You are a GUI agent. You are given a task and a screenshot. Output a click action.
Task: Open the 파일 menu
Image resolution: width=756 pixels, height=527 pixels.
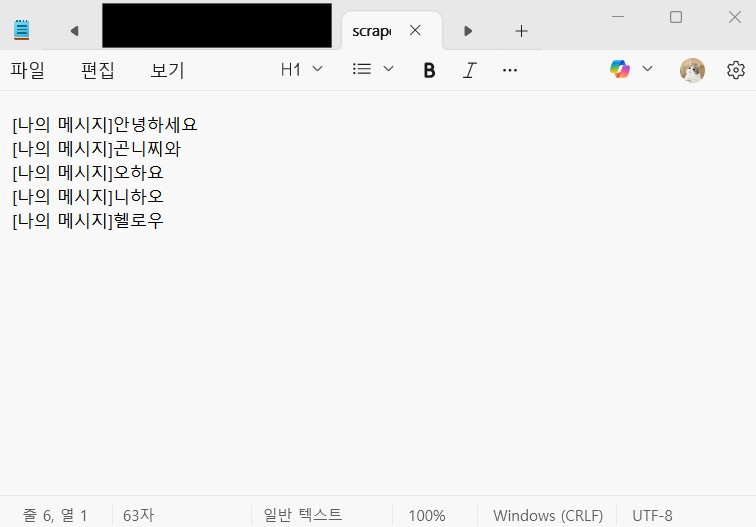(28, 70)
